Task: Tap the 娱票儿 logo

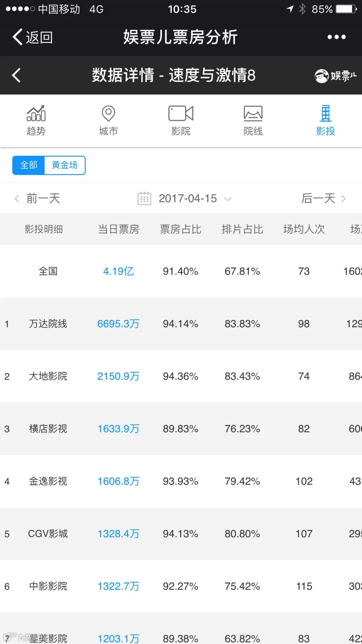Action: (335, 76)
